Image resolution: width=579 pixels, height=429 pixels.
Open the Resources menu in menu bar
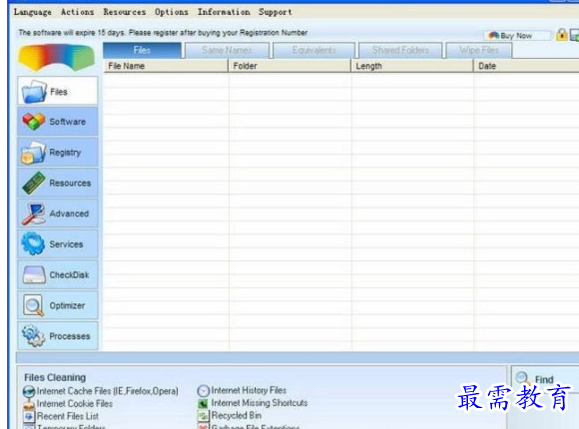[124, 12]
